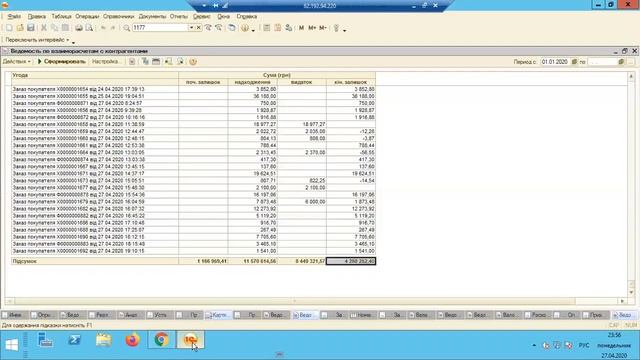
Task: Switch to the Карти window tab
Action: [218, 315]
